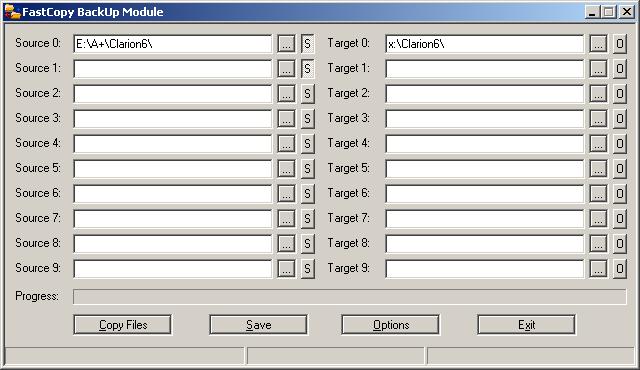Click the browse (...) button for Target 8

click(x=598, y=244)
